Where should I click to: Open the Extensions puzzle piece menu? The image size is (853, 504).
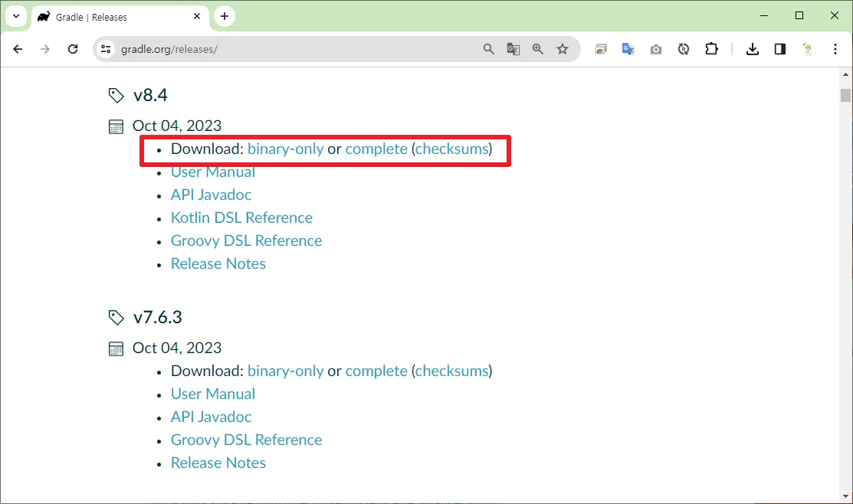(711, 49)
